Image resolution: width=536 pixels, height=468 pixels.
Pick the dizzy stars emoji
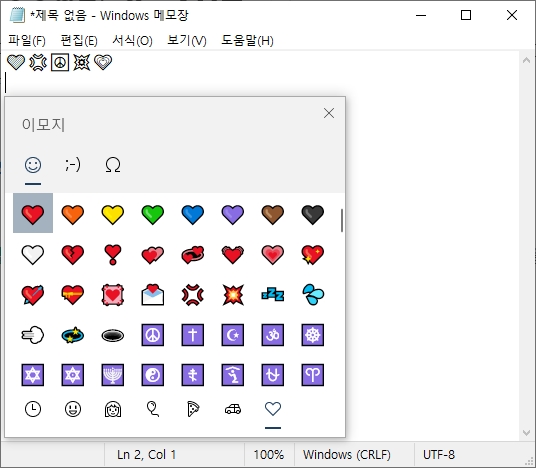click(73, 335)
